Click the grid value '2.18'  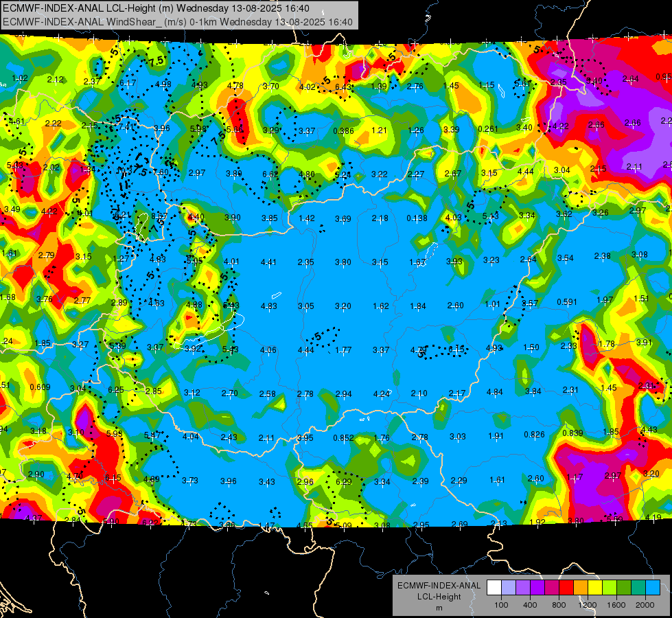point(380,218)
